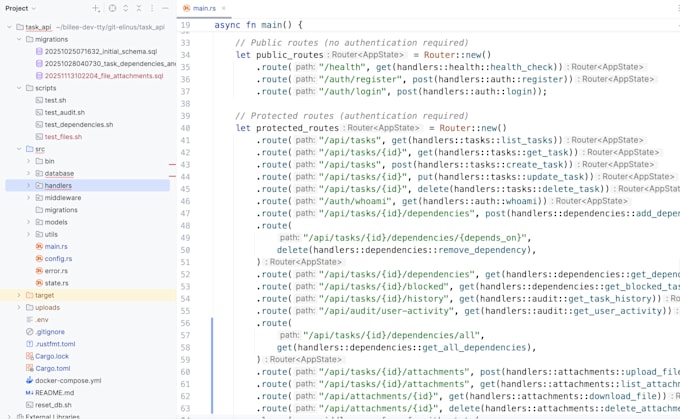Open Project panel options kebab menu
This screenshot has width=680, height=419.
point(152,8)
